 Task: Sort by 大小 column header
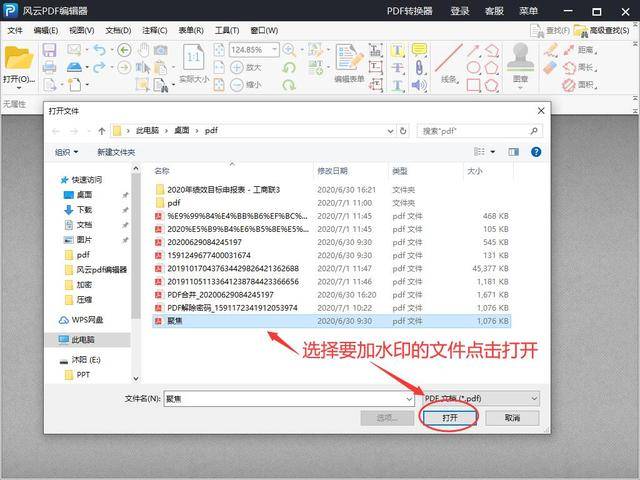[x=474, y=171]
